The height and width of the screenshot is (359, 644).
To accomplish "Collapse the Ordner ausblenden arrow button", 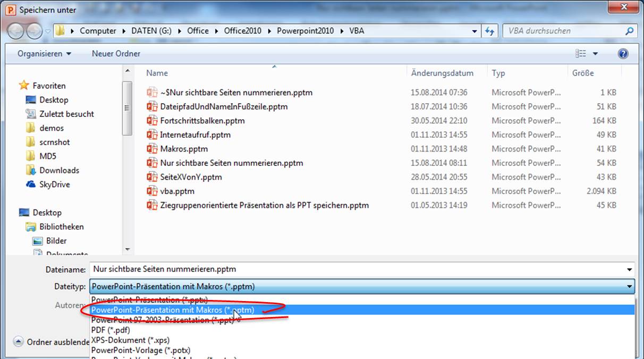I will coord(19,342).
